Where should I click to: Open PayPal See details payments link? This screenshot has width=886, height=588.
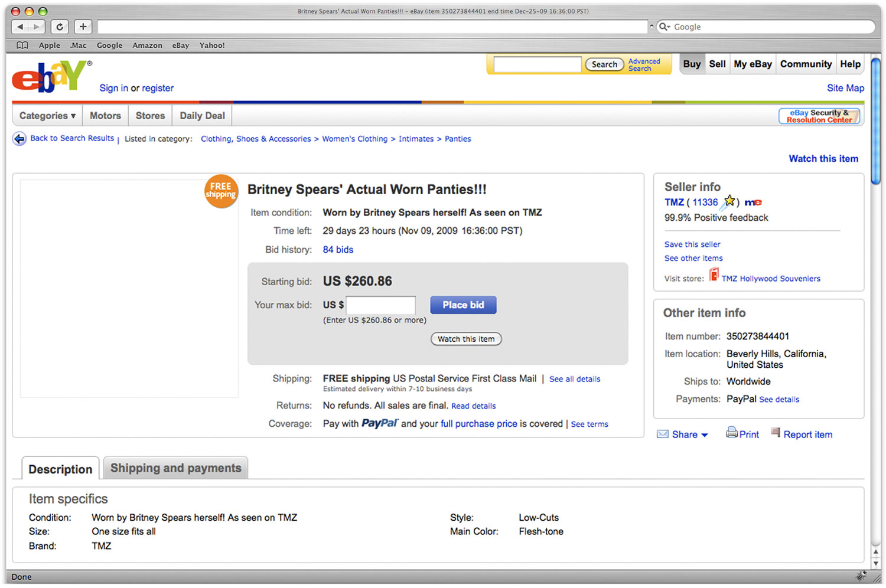coord(779,400)
